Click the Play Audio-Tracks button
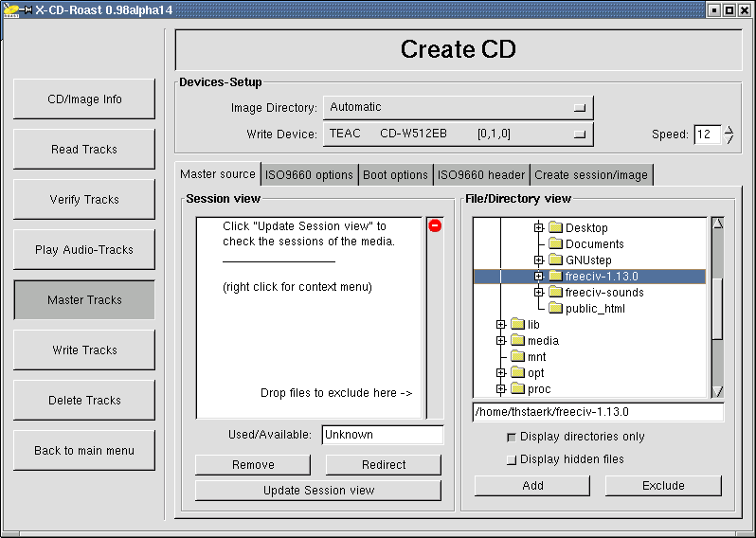Image resolution: width=756 pixels, height=538 pixels. (x=84, y=249)
